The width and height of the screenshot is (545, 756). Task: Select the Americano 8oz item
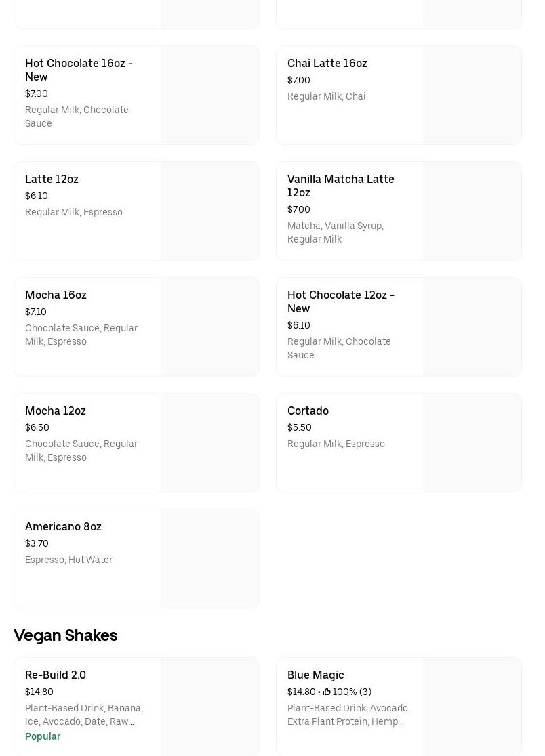point(63,527)
